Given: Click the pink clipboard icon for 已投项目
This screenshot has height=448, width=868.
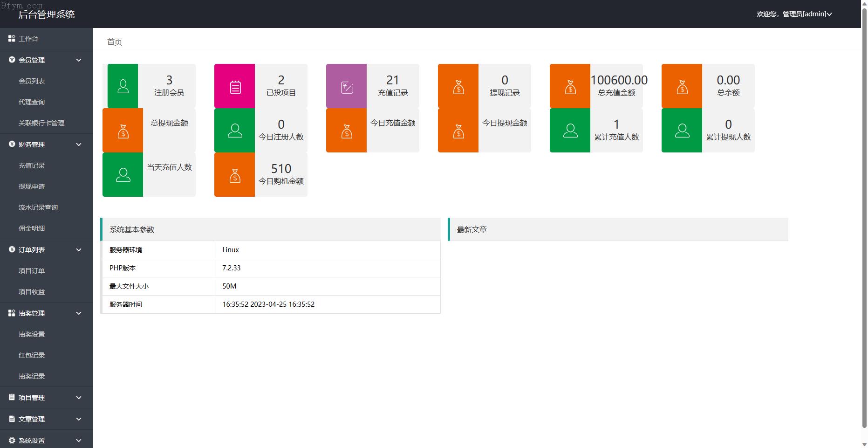Looking at the screenshot, I should coord(235,87).
